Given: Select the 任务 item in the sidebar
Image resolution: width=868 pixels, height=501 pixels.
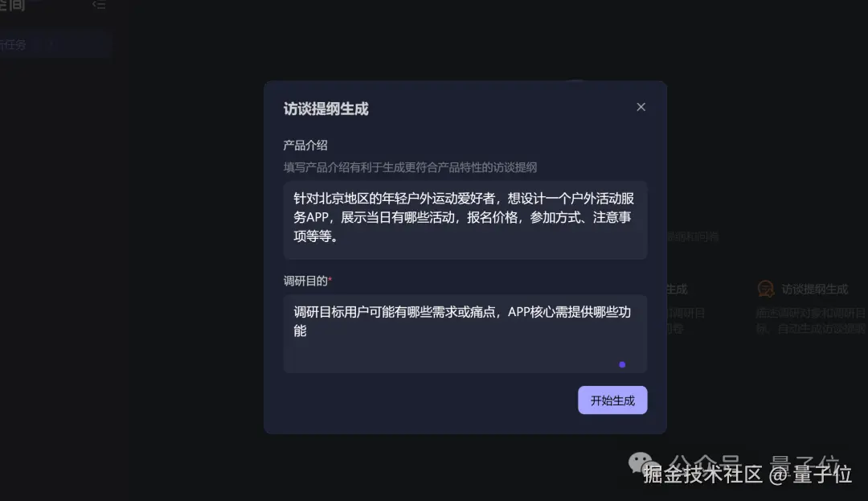Looking at the screenshot, I should [x=13, y=45].
